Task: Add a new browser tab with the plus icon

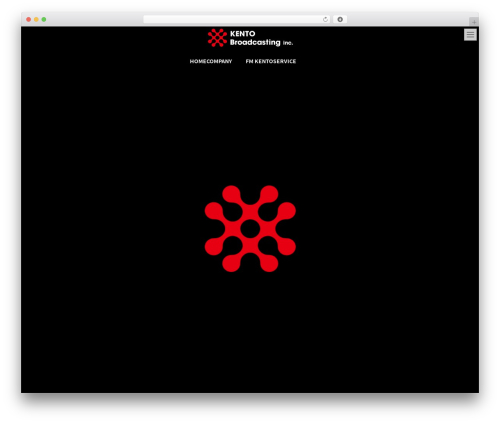Action: click(474, 22)
